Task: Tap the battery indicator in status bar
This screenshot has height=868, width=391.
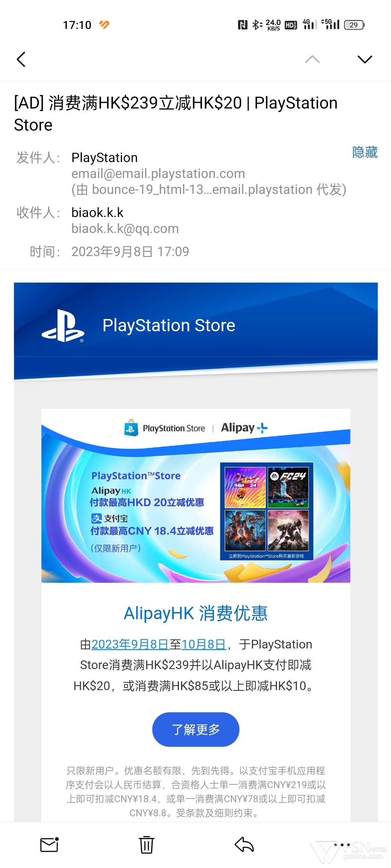Action: pos(354,25)
